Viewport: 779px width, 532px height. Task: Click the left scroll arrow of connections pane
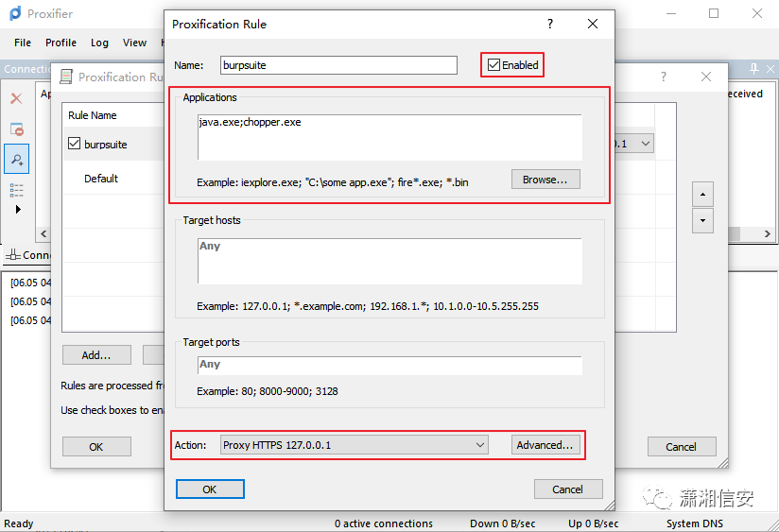coord(43,233)
